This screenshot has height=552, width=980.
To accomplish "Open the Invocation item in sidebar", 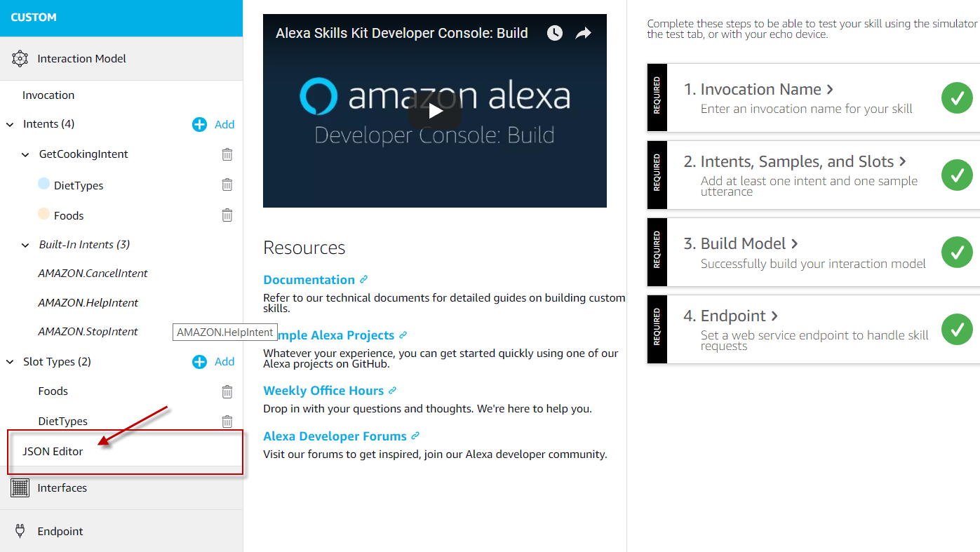I will pyautogui.click(x=48, y=95).
